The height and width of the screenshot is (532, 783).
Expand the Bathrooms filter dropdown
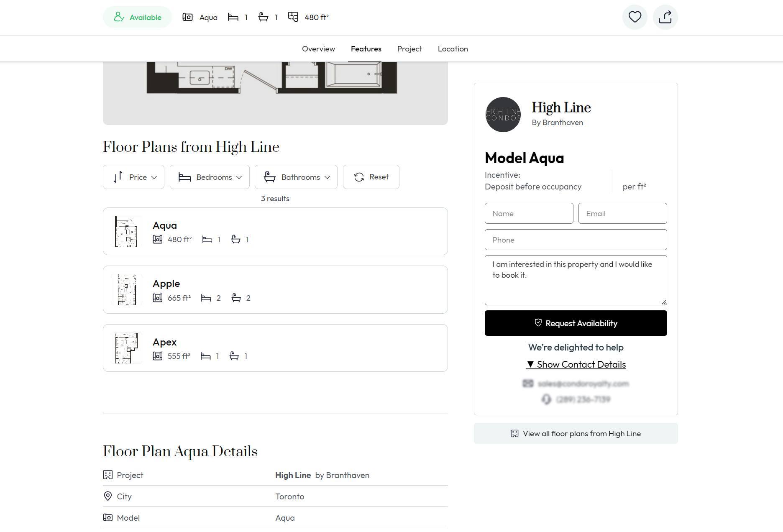[296, 177]
